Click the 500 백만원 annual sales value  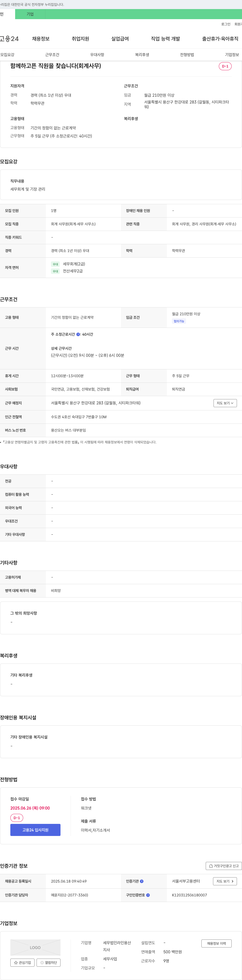173,952
